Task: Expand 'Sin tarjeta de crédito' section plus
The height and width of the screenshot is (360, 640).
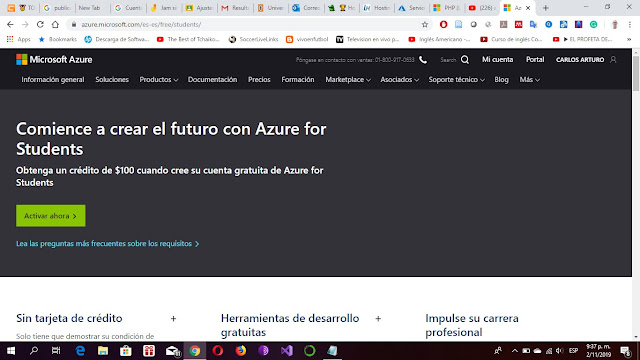Action: [173, 318]
